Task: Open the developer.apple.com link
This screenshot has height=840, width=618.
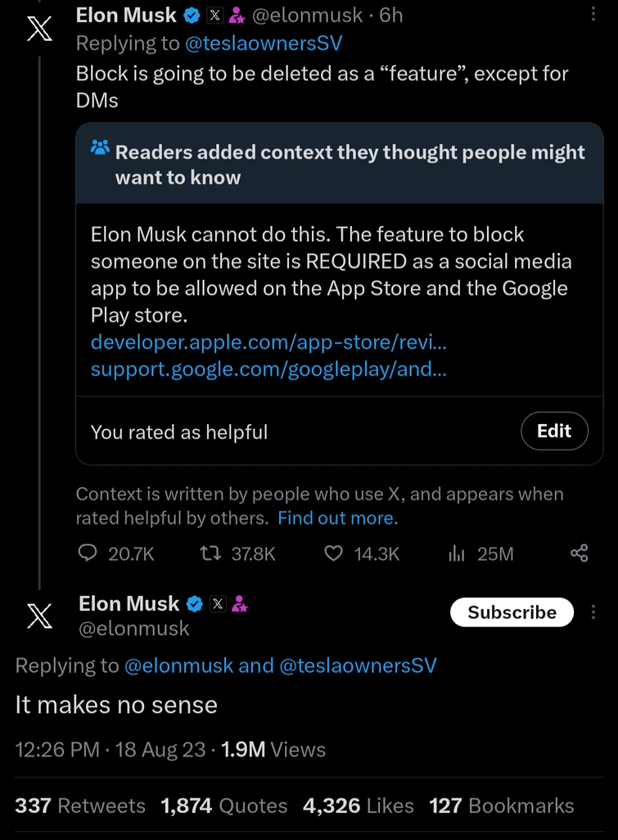Action: 268,342
